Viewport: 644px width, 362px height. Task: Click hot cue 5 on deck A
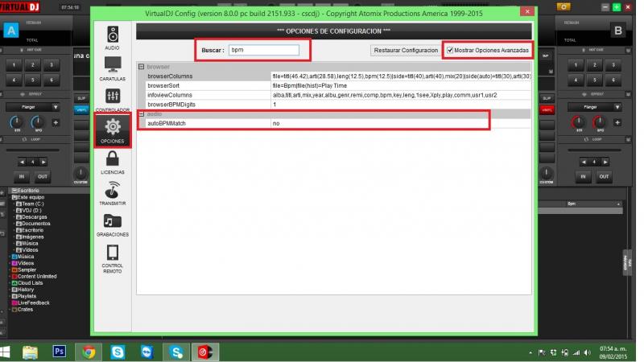coord(32,80)
